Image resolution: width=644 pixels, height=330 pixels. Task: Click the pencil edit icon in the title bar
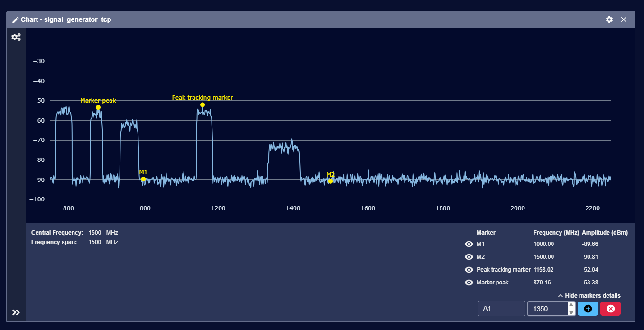click(15, 19)
